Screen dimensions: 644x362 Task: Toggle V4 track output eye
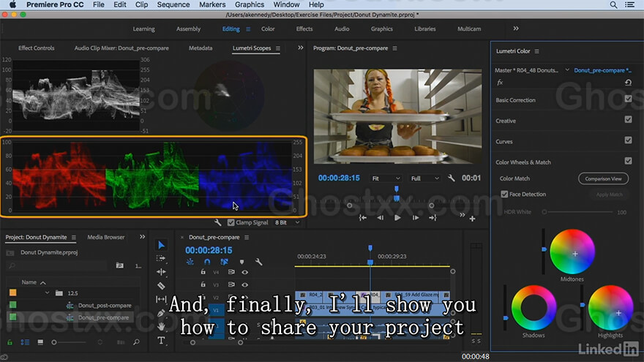[244, 272]
